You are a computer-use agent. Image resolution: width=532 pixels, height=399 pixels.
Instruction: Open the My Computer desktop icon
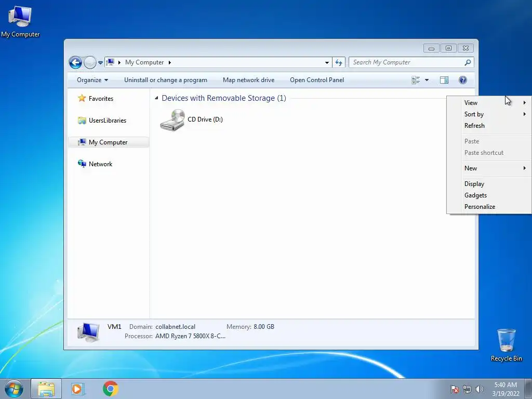point(20,22)
